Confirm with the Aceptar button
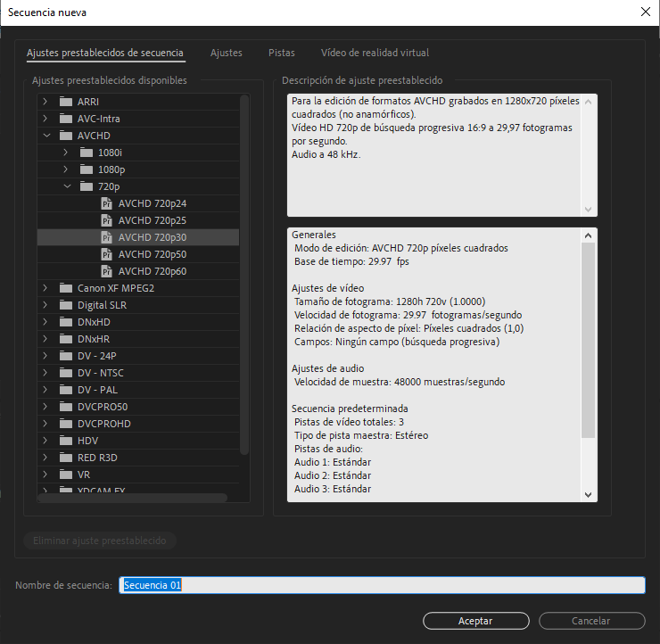Image resolution: width=660 pixels, height=644 pixels. tap(475, 621)
